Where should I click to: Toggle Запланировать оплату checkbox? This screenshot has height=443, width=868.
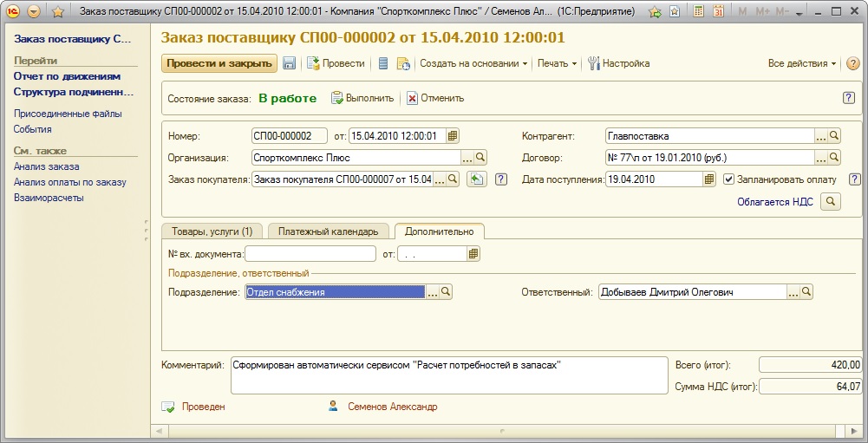pos(729,179)
